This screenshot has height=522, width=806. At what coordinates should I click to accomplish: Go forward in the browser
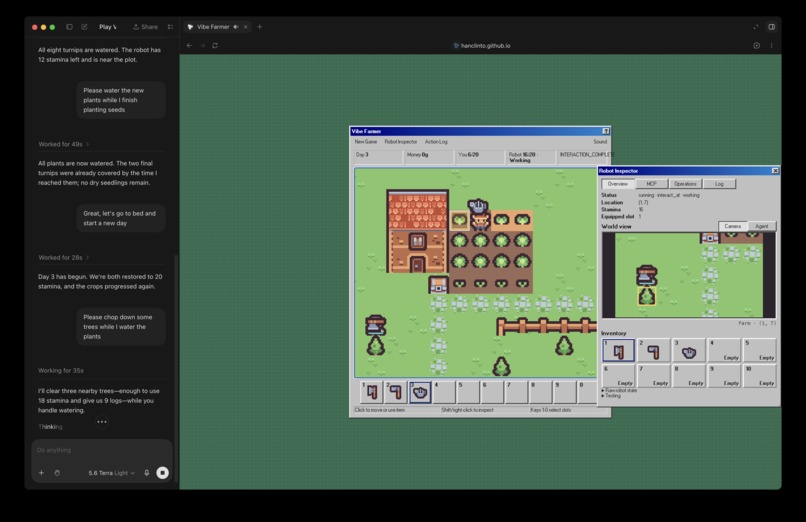[x=202, y=45]
